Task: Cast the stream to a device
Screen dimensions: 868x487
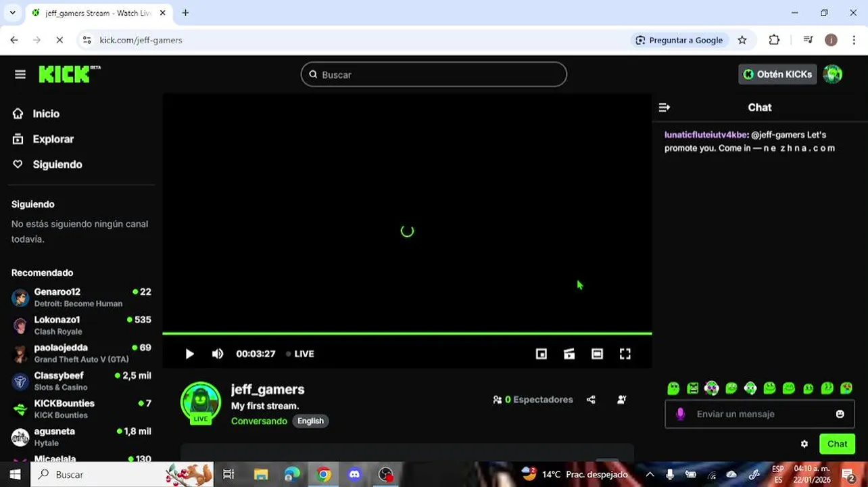Action: tap(569, 354)
